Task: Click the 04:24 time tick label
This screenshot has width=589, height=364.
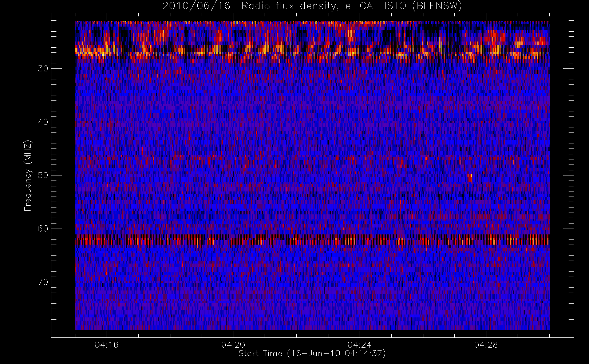Action: click(359, 345)
